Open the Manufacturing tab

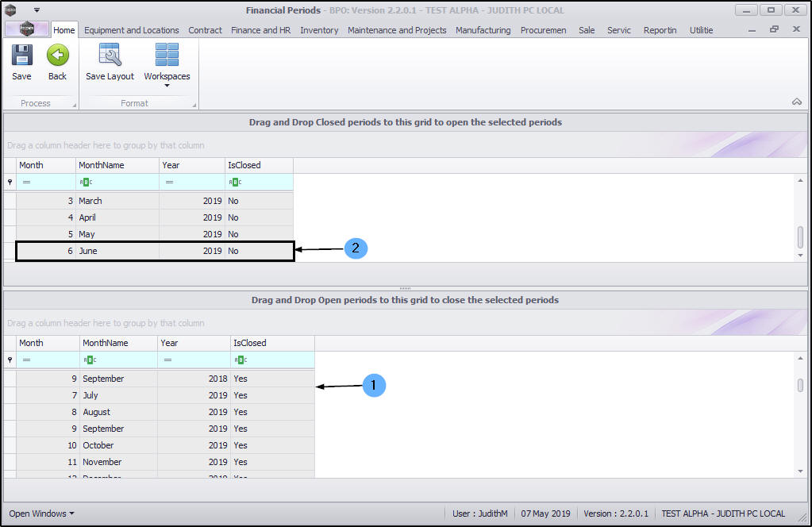(x=483, y=30)
